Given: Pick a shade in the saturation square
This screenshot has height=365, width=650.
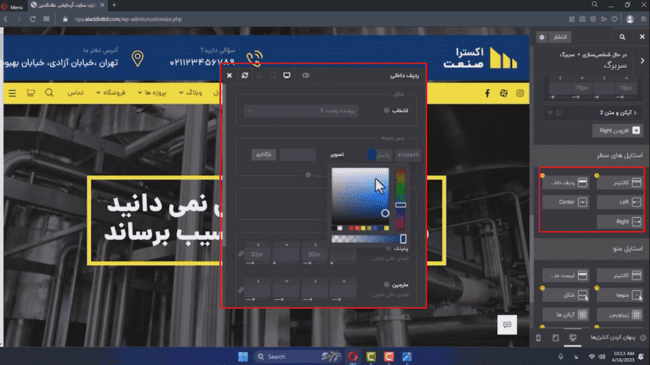Looking at the screenshot, I should coord(360,196).
